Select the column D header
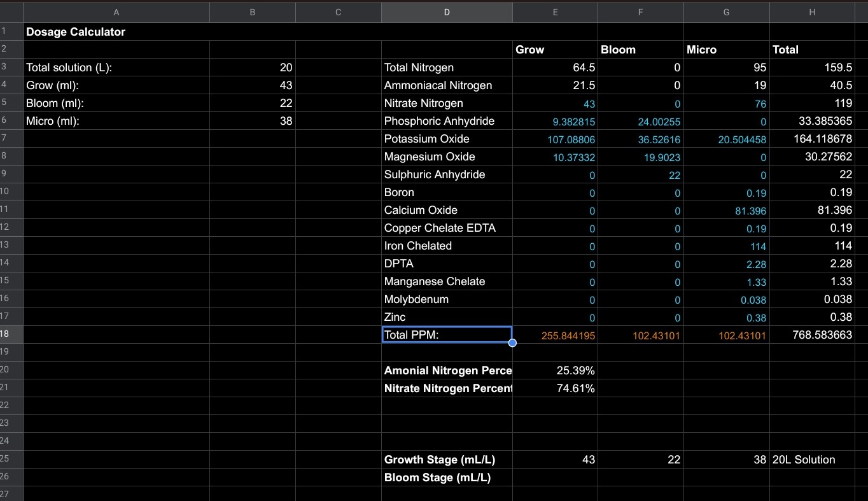The width and height of the screenshot is (868, 501). coord(447,12)
